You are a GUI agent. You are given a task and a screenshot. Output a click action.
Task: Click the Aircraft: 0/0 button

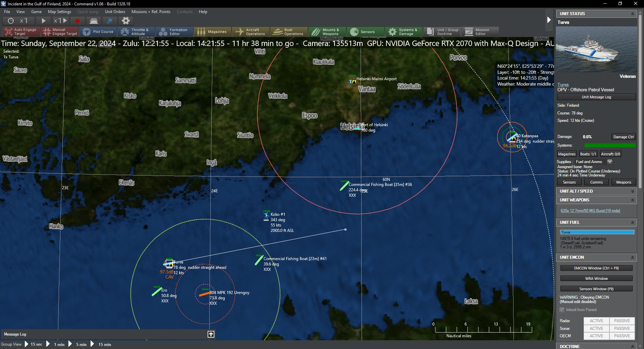610,154
